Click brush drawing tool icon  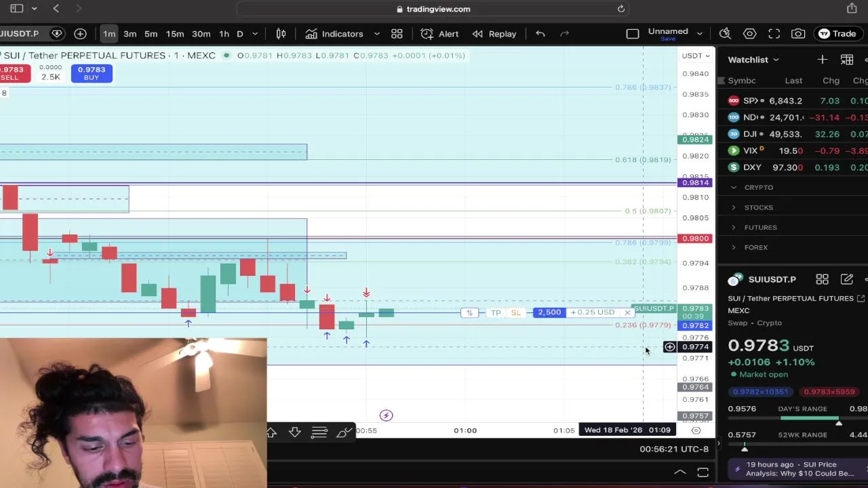[344, 432]
